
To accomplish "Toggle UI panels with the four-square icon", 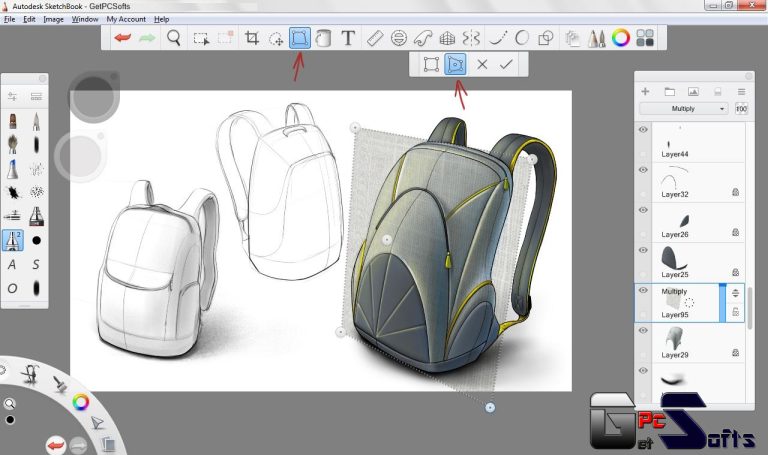I will 645,38.
